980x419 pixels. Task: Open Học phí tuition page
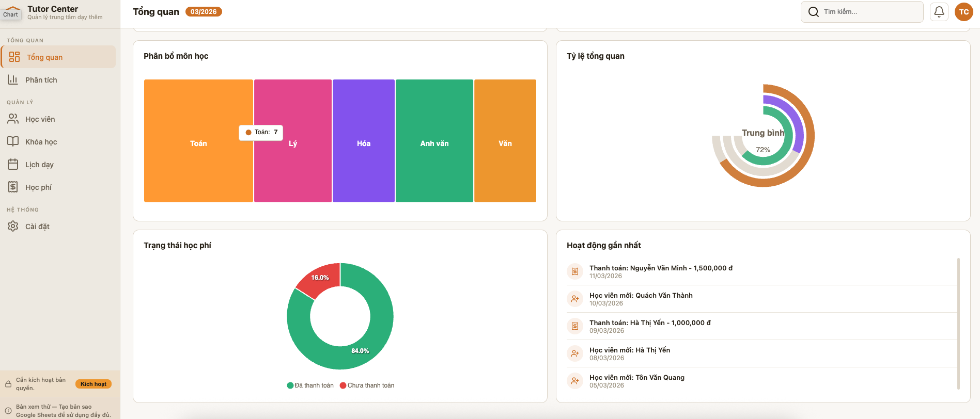pyautogui.click(x=38, y=187)
